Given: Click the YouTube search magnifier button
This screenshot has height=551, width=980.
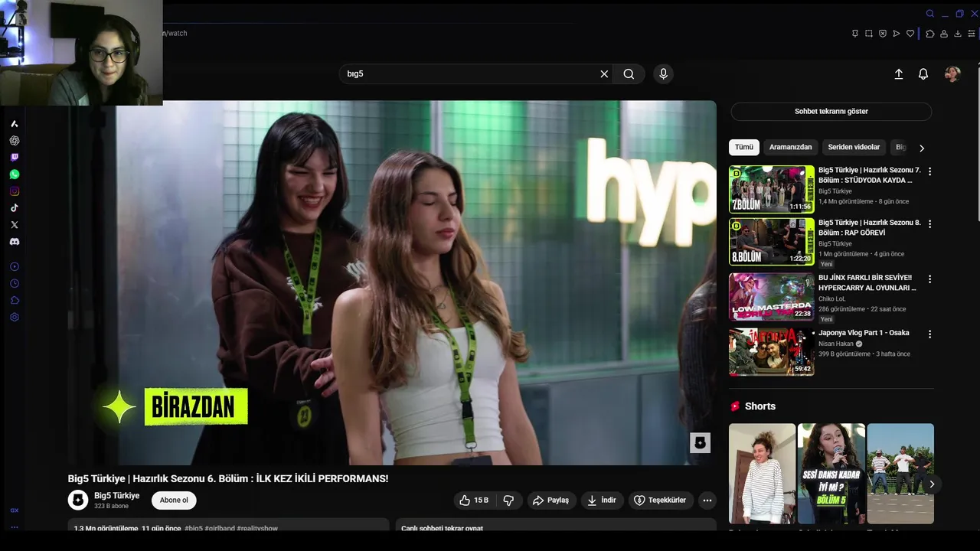Looking at the screenshot, I should tap(629, 74).
